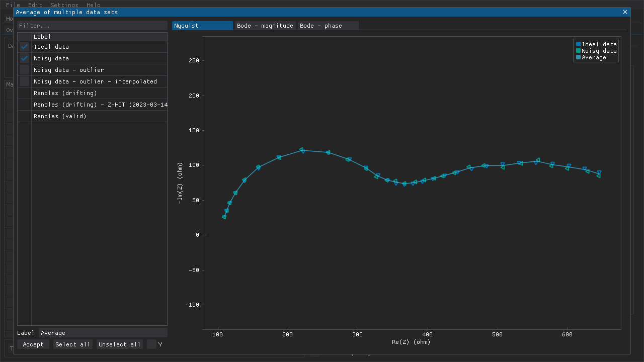Click the Noisy data - outlier row label

[x=69, y=70]
